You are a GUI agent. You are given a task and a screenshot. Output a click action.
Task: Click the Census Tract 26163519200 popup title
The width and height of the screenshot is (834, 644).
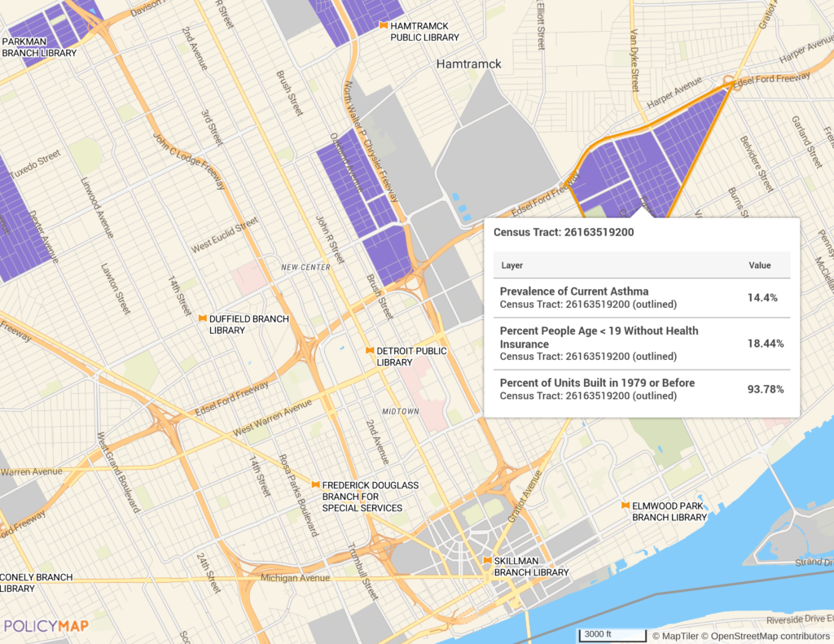564,232
